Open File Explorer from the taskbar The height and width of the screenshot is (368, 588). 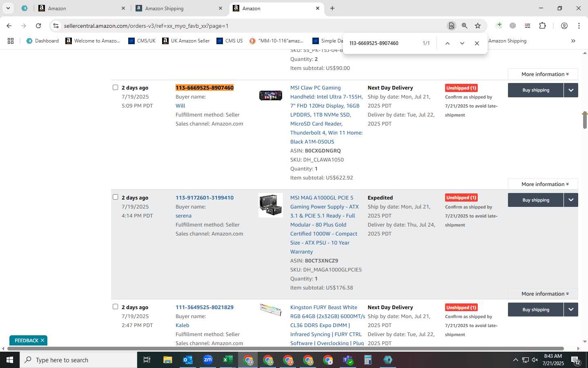point(168,360)
